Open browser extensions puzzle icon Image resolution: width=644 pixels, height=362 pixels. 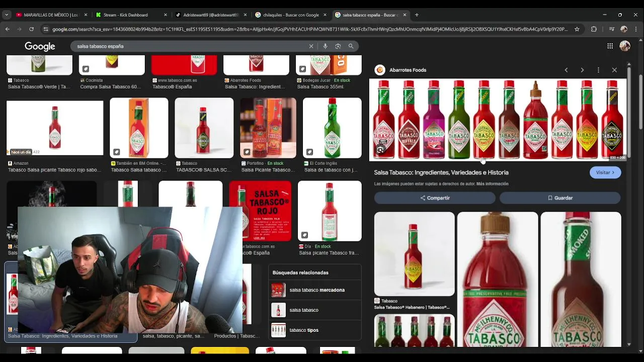(594, 29)
